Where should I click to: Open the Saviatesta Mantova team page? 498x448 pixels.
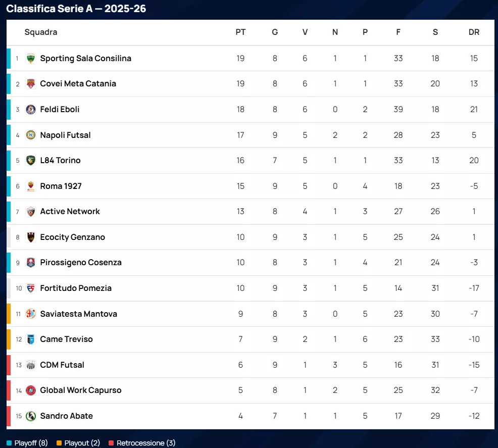(78, 314)
